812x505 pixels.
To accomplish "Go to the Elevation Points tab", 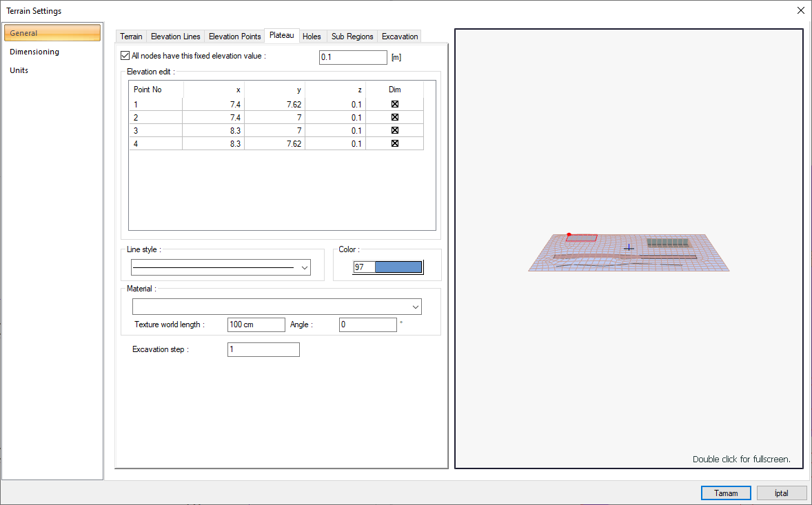I will pyautogui.click(x=234, y=37).
